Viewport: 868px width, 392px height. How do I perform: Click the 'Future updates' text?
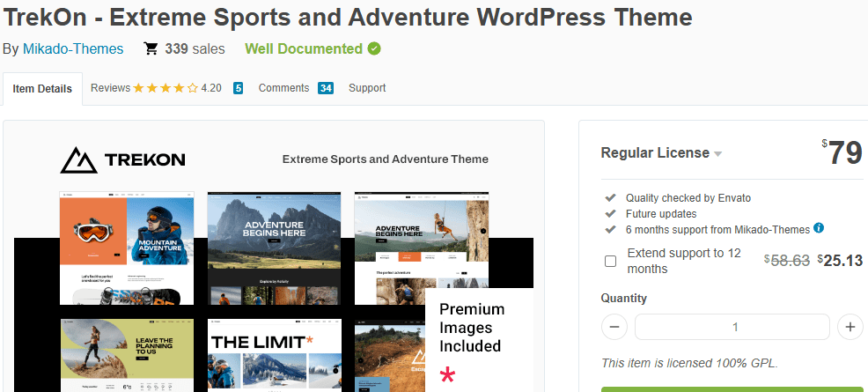661,214
